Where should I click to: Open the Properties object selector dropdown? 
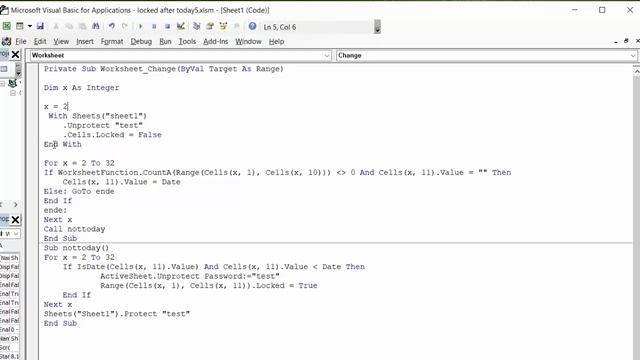(16, 234)
